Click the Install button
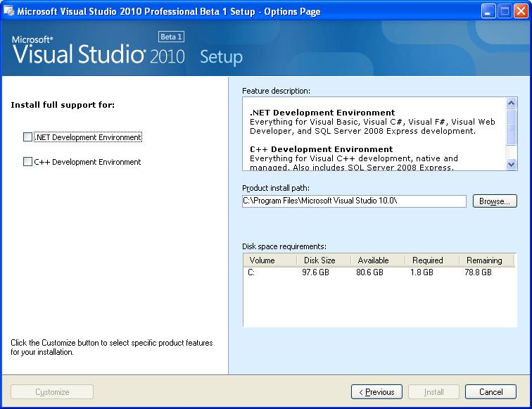 [x=433, y=392]
